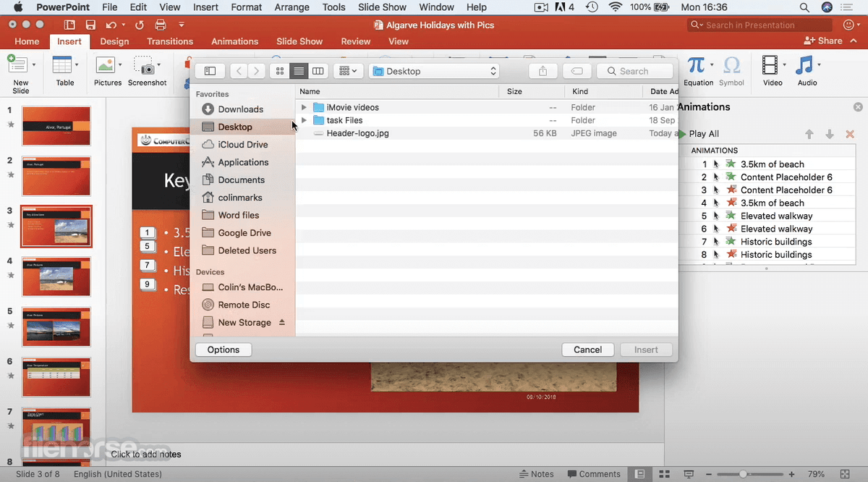
Task: Switch to Normal view in status bar
Action: pyautogui.click(x=640, y=474)
